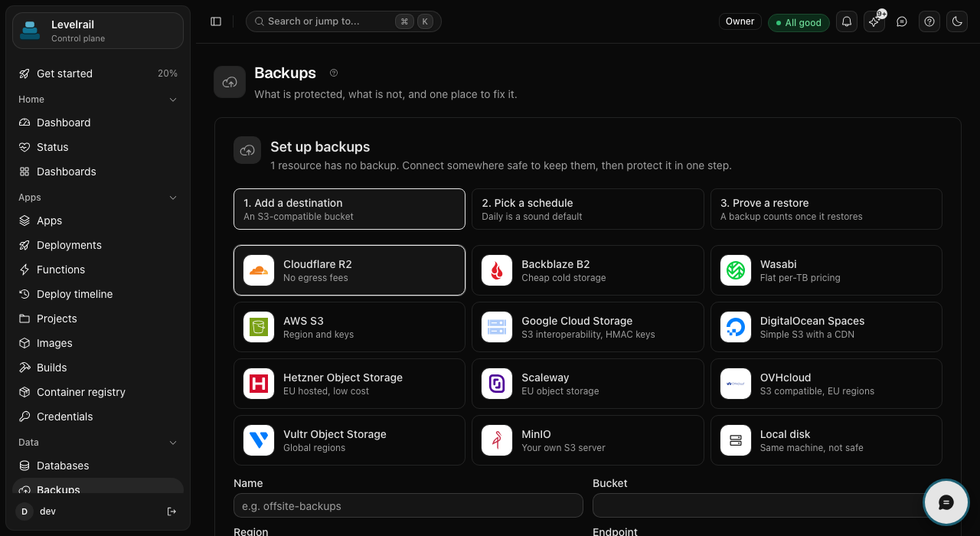Open Deploy timeline in the sidebar
Screen dimensions: 980x536
point(98,294)
